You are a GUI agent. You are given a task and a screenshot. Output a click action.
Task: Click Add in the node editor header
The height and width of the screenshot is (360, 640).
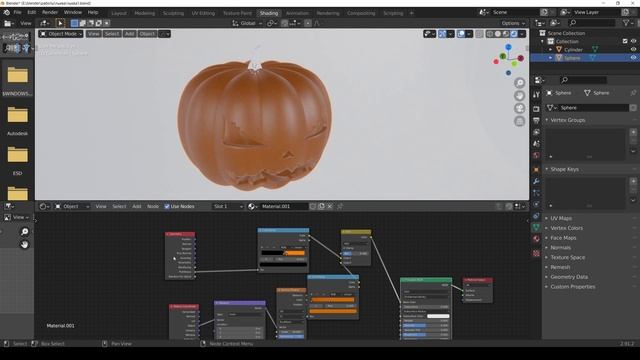pos(137,206)
